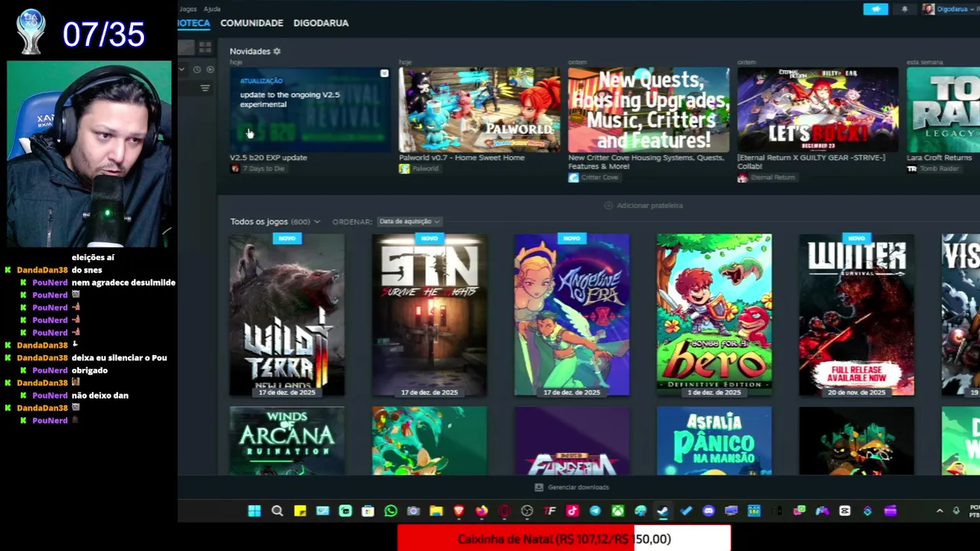Click the Digodarua profile avatar at top right
This screenshot has height=551, width=980.
point(928,9)
